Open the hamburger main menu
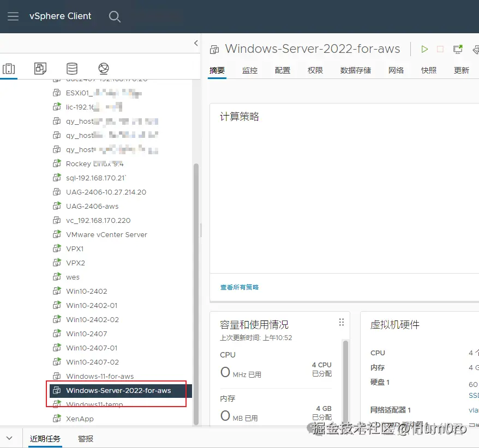The width and height of the screenshot is (479, 448). click(x=13, y=16)
